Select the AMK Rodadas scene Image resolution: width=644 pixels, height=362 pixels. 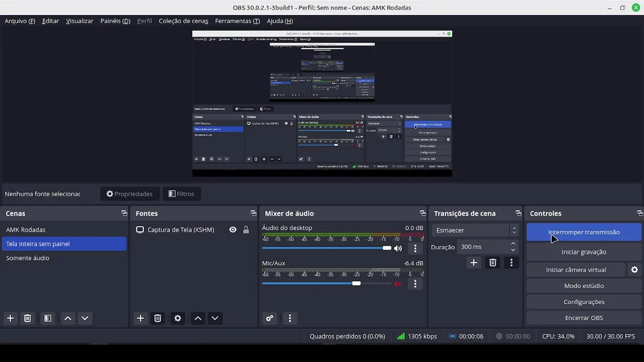click(64, 230)
